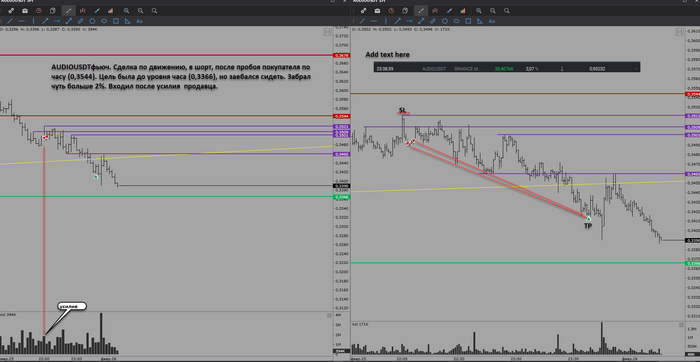Viewport: 700px width, 362px height.
Task: Select the 'Add text here' label
Action: coord(388,54)
